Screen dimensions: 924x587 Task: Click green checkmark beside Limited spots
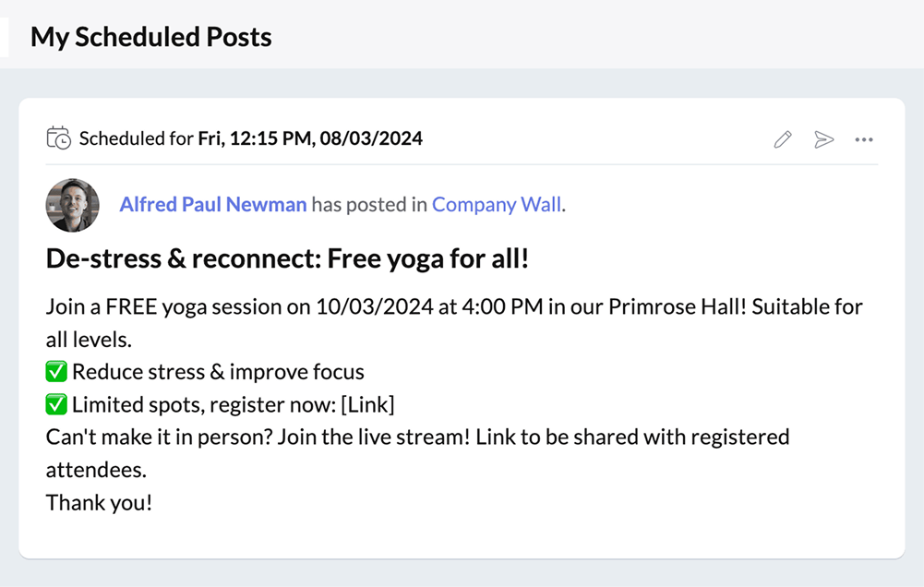pyautogui.click(x=56, y=404)
